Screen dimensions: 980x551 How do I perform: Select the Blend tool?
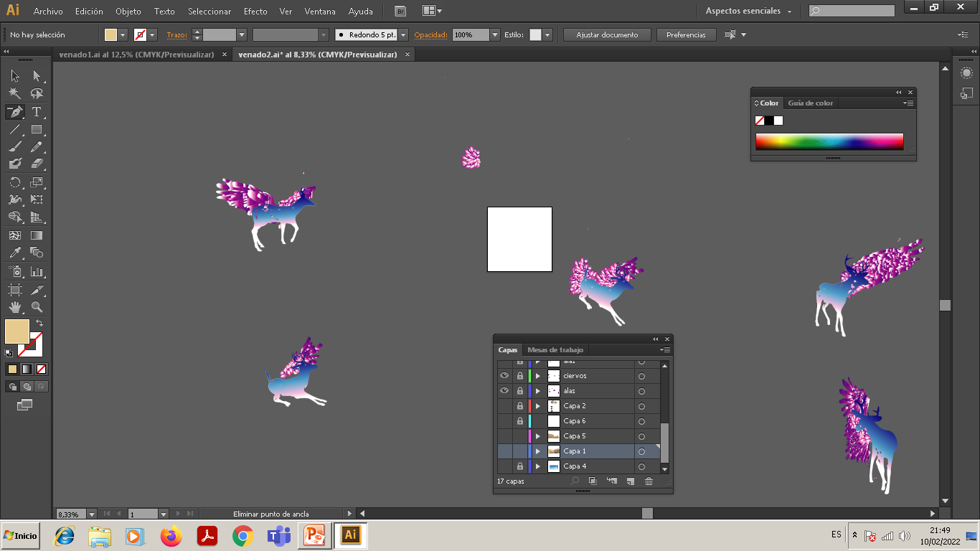coord(37,253)
